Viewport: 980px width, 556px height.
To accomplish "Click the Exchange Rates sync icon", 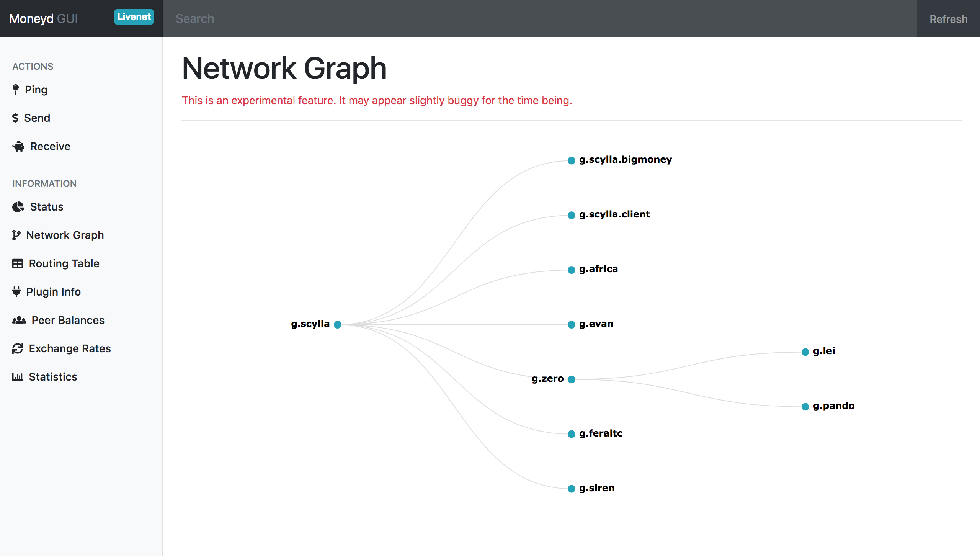I will (18, 348).
